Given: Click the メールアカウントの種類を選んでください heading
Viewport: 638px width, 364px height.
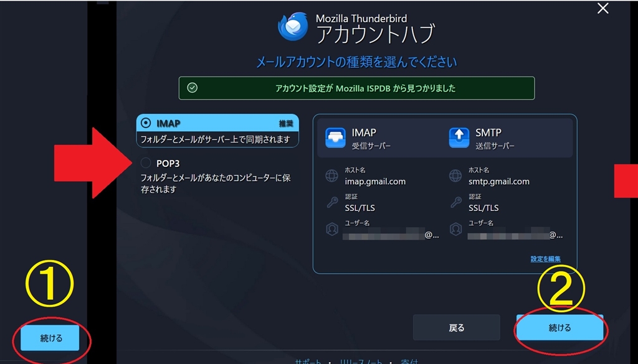Looking at the screenshot, I should [x=356, y=62].
